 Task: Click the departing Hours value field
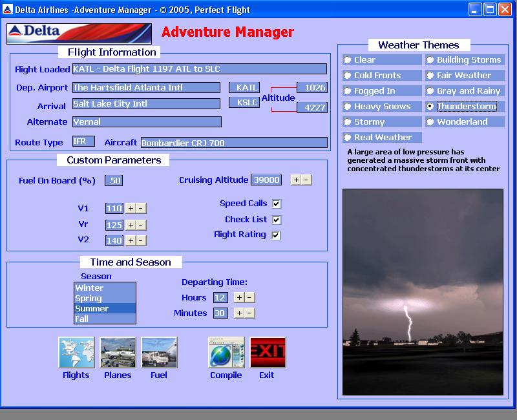tap(220, 297)
